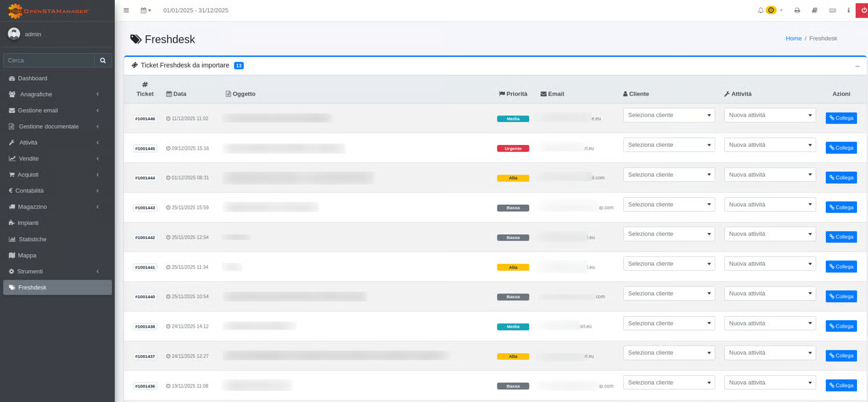Expand the Anagrafiche sidebar menu
This screenshot has height=402, width=868.
coord(36,95)
